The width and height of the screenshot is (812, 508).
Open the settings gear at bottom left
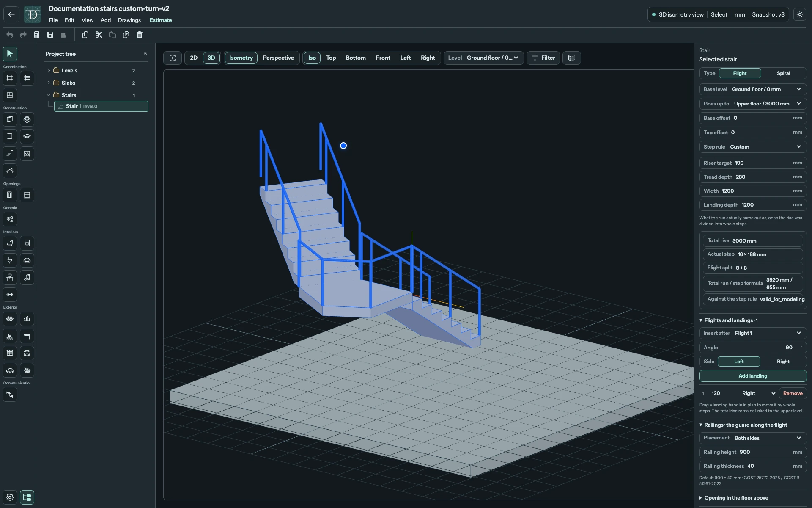click(10, 497)
